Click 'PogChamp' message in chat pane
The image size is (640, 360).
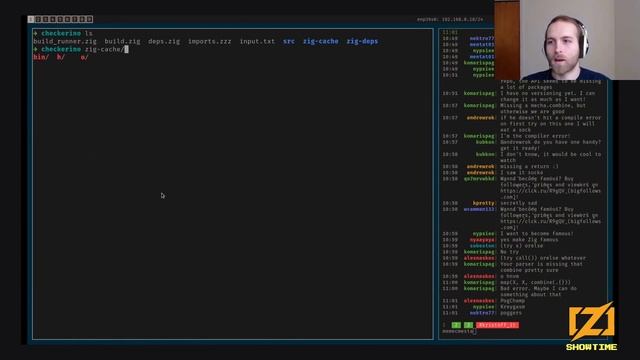click(513, 301)
